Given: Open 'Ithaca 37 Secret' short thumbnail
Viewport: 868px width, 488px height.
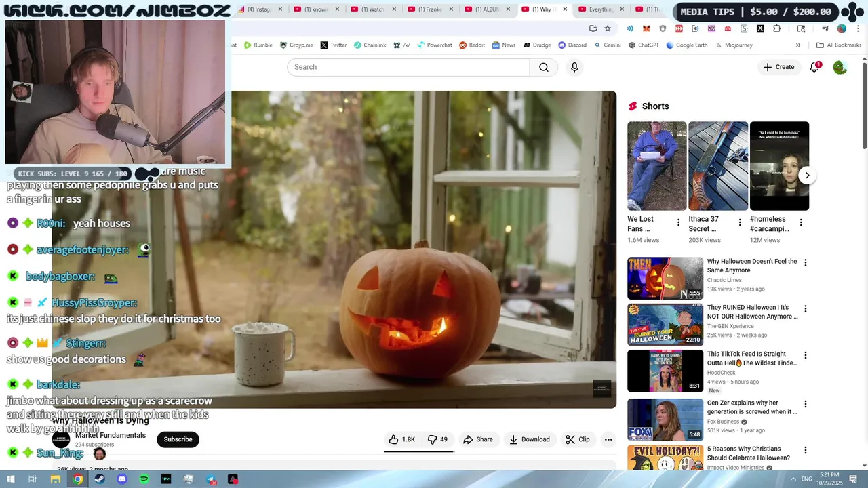Looking at the screenshot, I should coord(718,166).
